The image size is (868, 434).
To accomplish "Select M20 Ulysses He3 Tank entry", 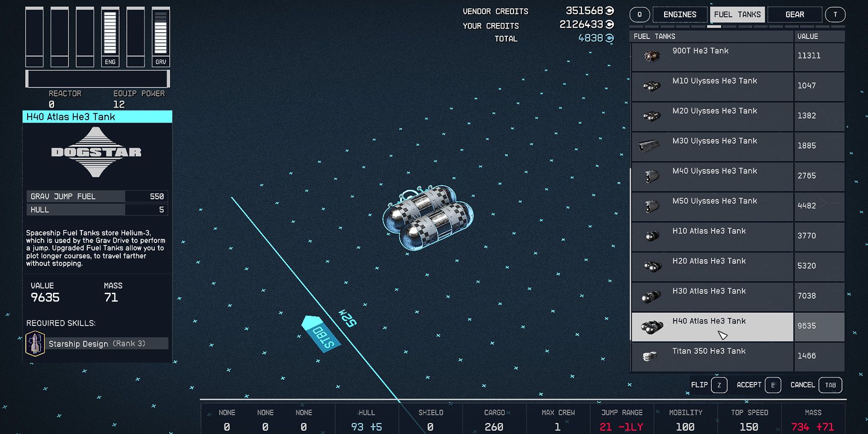I will pyautogui.click(x=712, y=117).
